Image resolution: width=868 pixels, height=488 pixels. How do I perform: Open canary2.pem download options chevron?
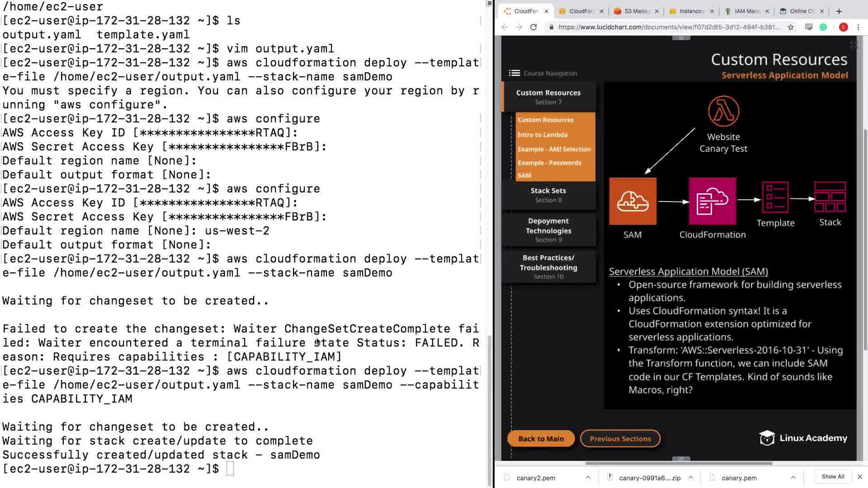pos(588,477)
